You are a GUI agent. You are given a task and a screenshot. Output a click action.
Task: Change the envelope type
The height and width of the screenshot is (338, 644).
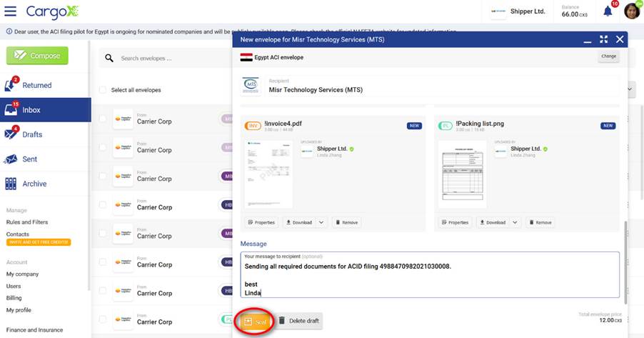609,56
